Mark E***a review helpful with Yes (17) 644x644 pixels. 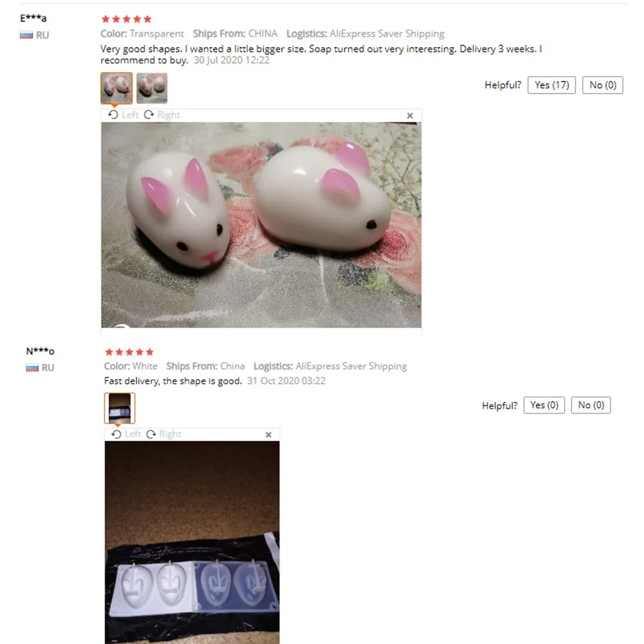click(551, 85)
